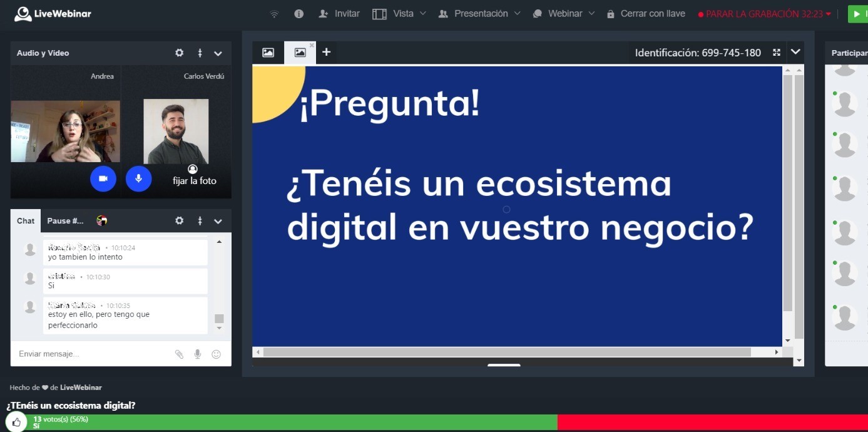Toggle the resize handle on the Chat panel
868x432 pixels.
200,220
